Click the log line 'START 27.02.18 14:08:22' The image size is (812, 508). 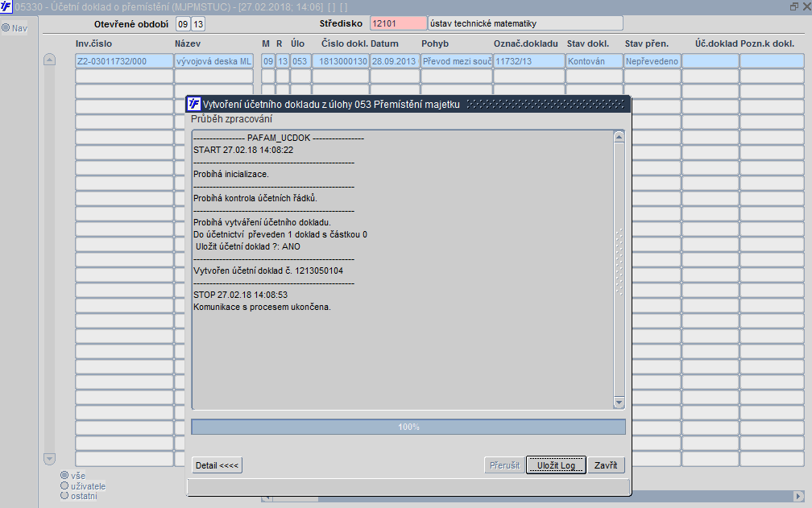(x=243, y=150)
